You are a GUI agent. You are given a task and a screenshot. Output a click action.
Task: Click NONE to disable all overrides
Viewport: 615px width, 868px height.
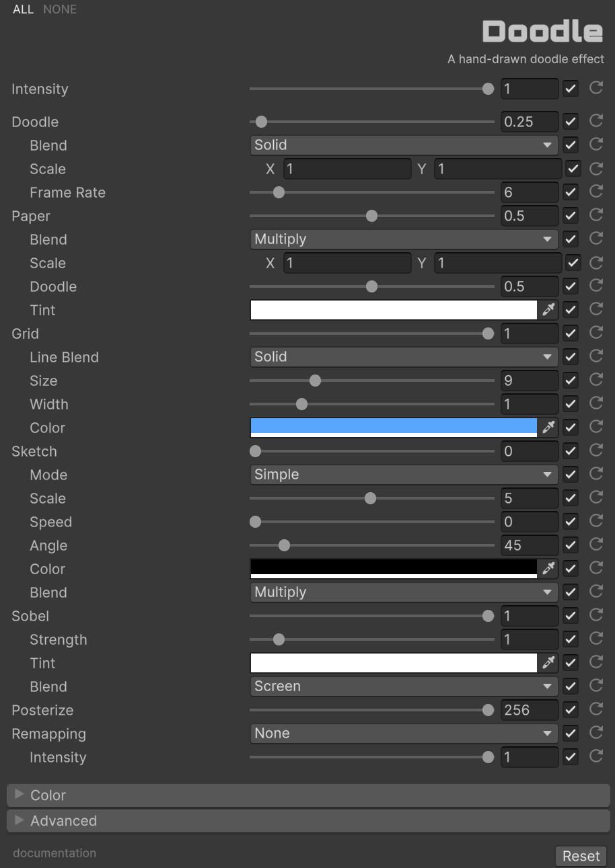[60, 9]
